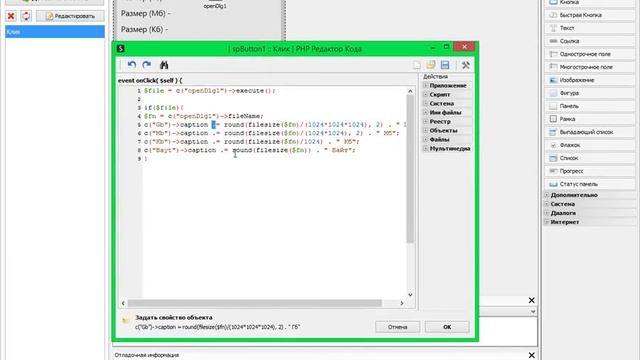Pick Флажок checkbox component
Viewport: 640px width, 360px height.
(589, 145)
